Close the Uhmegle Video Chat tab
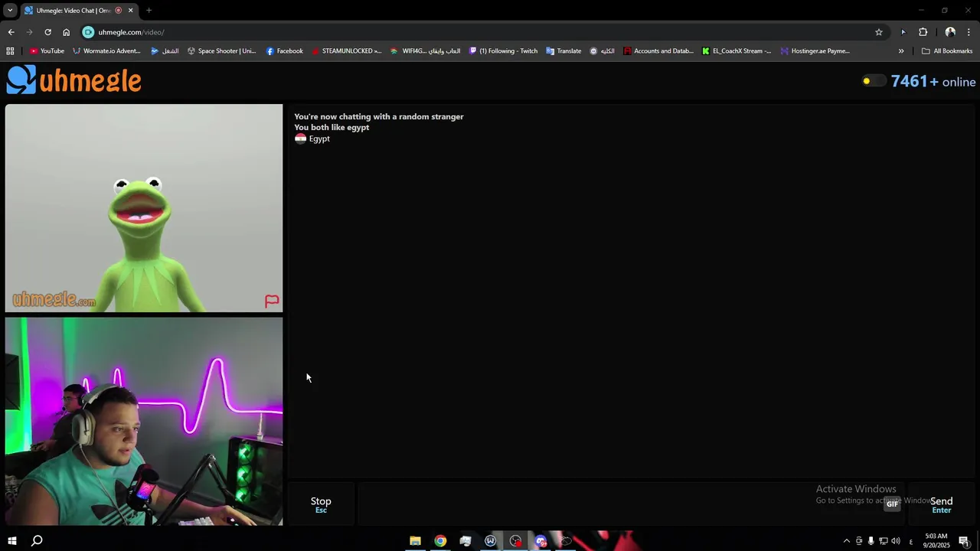 click(130, 10)
